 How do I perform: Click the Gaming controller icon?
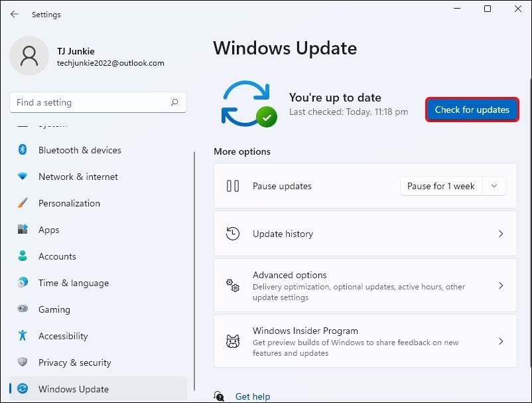[23, 309]
